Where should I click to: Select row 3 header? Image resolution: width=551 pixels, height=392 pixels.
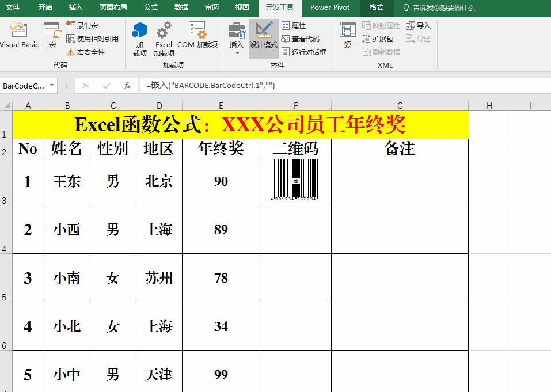click(x=6, y=181)
